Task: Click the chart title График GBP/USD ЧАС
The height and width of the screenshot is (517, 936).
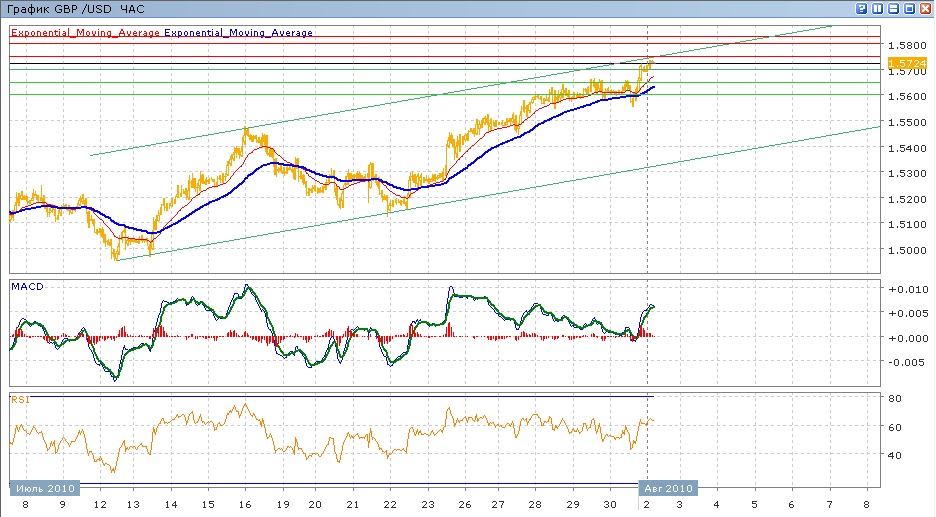Action: pos(75,9)
